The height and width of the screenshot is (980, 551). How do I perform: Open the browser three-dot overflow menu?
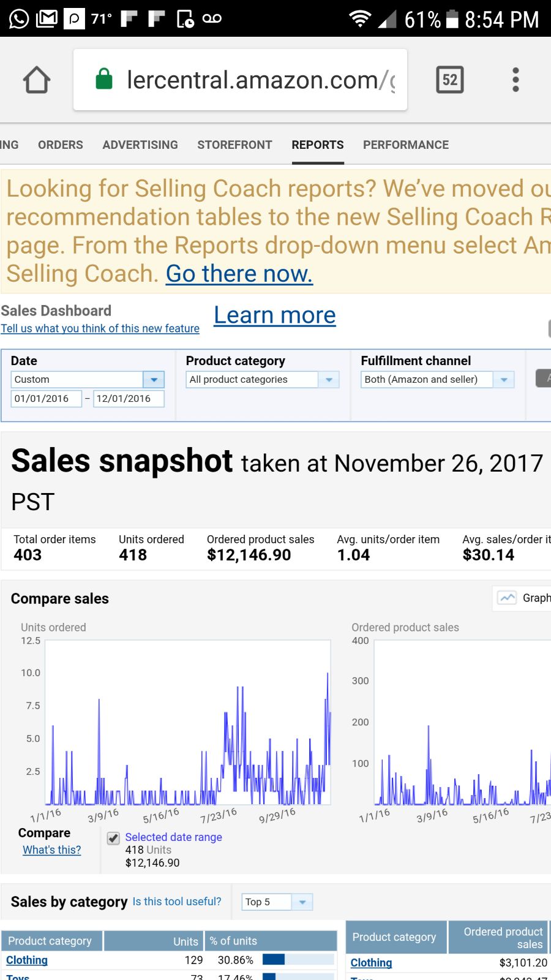[x=515, y=80]
